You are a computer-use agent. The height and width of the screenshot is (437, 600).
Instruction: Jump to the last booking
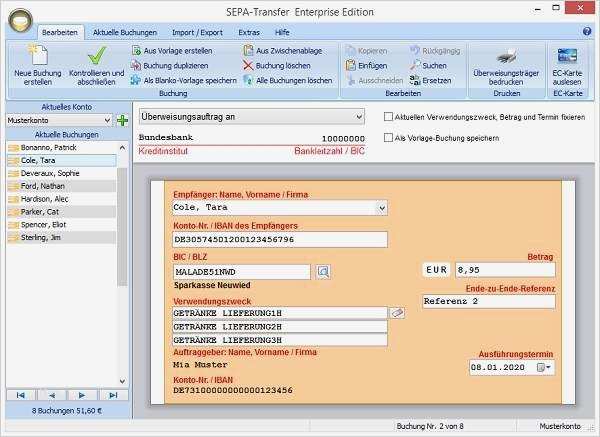[113, 395]
